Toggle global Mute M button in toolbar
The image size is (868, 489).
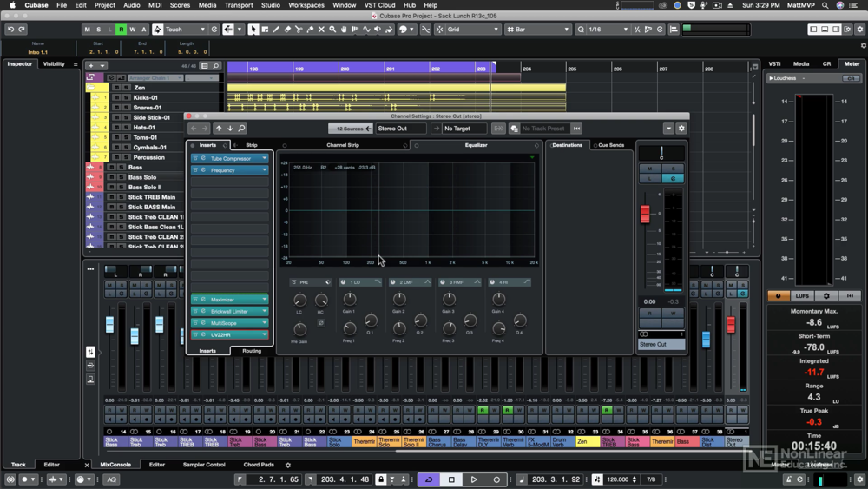point(87,30)
